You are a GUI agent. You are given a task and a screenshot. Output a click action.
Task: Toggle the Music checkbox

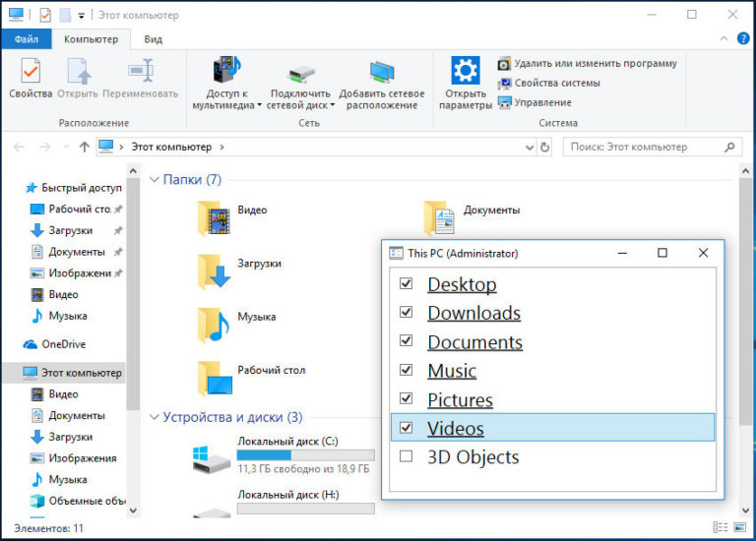(406, 371)
